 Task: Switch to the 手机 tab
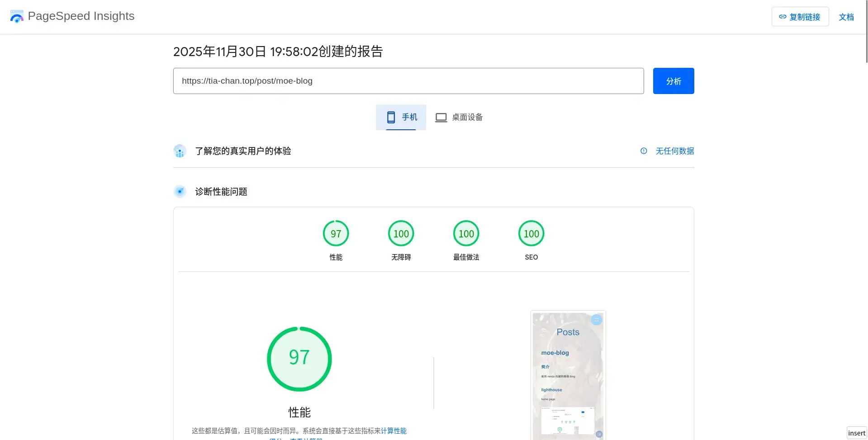pyautogui.click(x=401, y=118)
